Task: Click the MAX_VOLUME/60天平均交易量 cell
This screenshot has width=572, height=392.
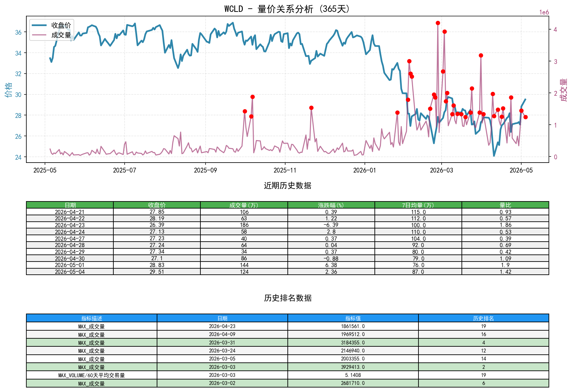Action: click(92, 375)
